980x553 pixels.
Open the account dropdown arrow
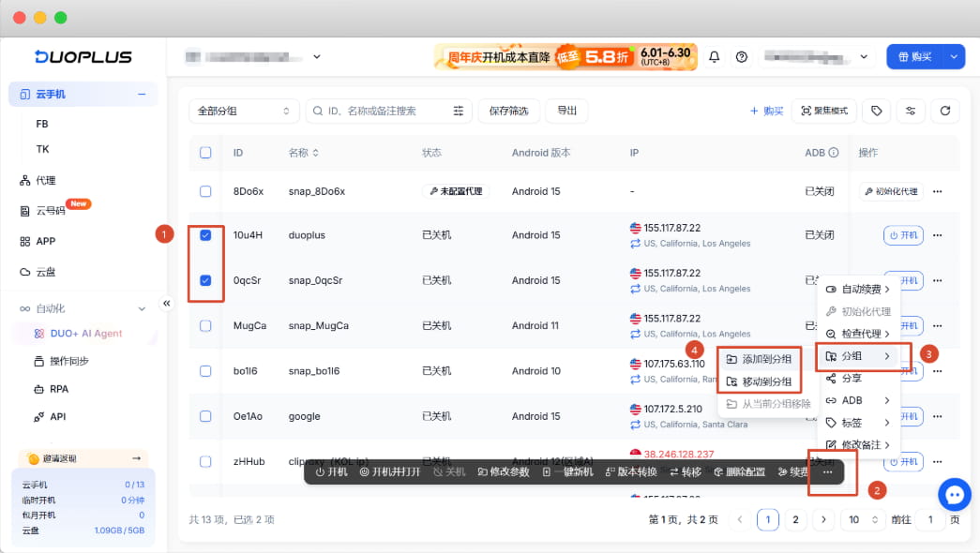pyautogui.click(x=864, y=57)
